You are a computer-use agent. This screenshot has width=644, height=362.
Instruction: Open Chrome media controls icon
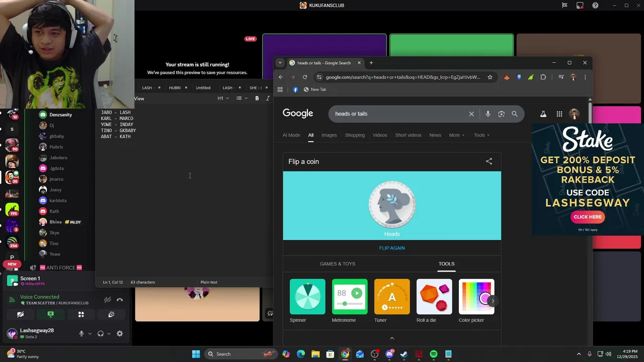[560, 77]
